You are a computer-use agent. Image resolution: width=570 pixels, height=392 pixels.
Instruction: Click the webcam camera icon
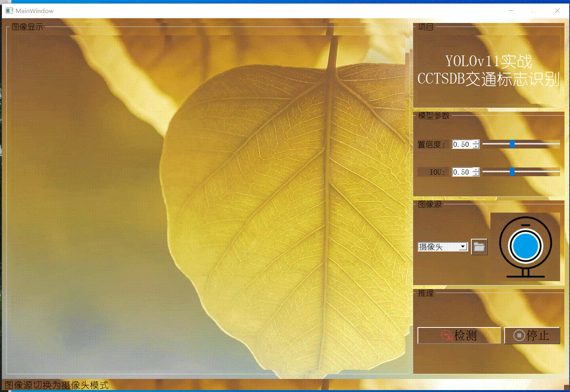[x=525, y=247]
